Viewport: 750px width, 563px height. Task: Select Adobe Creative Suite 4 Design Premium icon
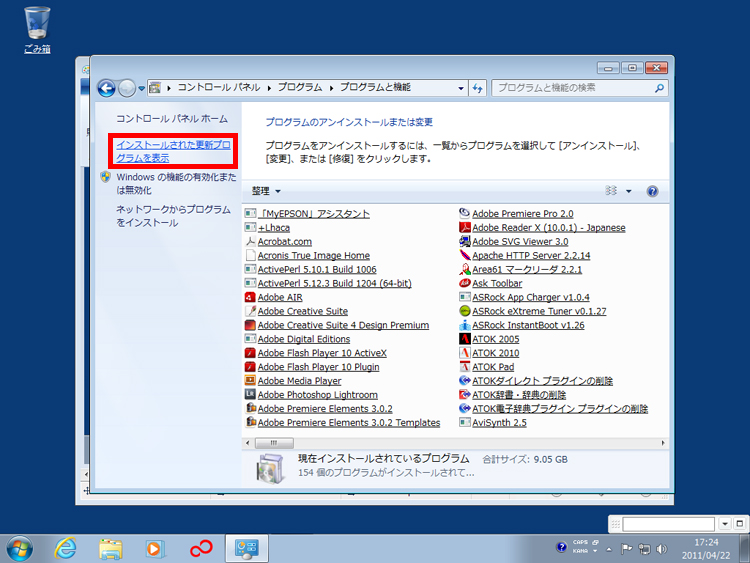click(x=250, y=325)
